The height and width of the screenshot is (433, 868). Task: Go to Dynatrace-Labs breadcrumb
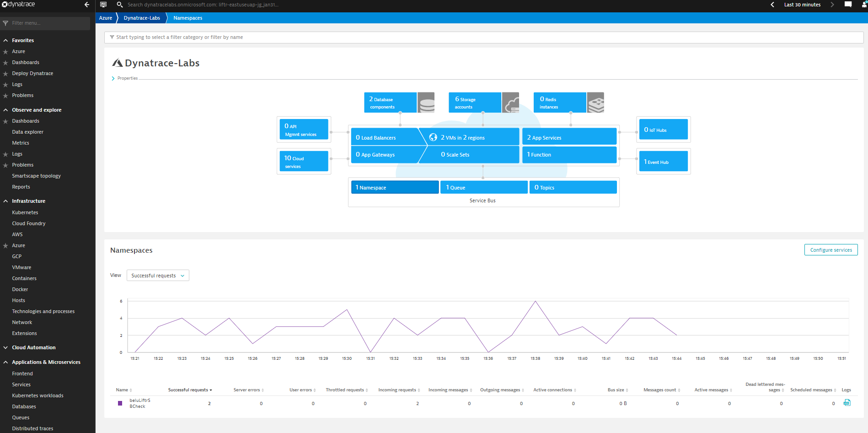click(142, 18)
